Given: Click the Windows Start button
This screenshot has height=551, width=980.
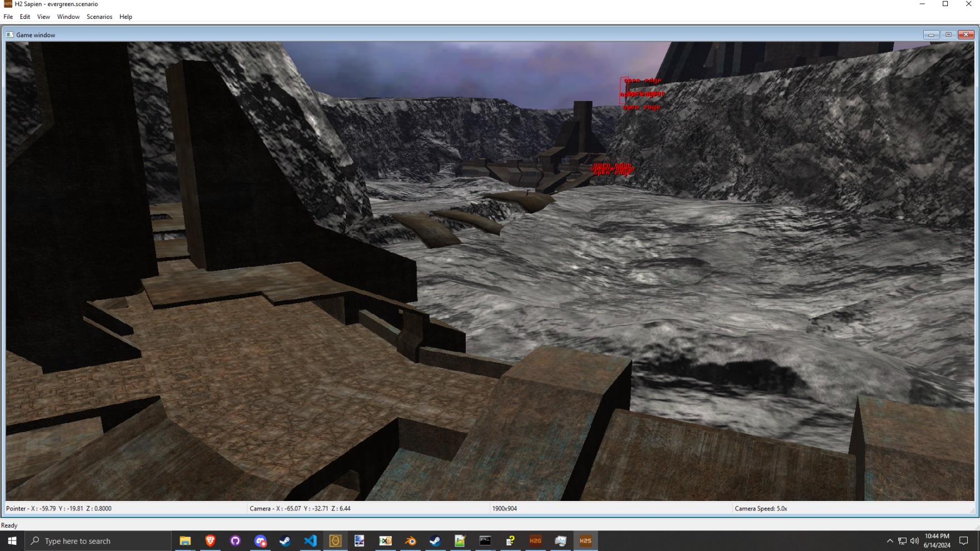Looking at the screenshot, I should point(12,540).
